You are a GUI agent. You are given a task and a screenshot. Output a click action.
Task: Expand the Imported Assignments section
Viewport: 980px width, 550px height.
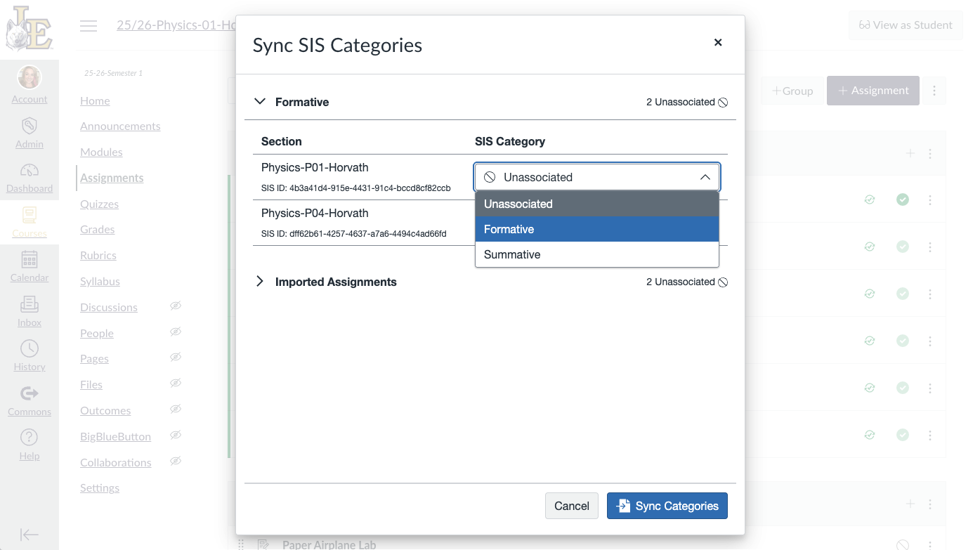(260, 282)
